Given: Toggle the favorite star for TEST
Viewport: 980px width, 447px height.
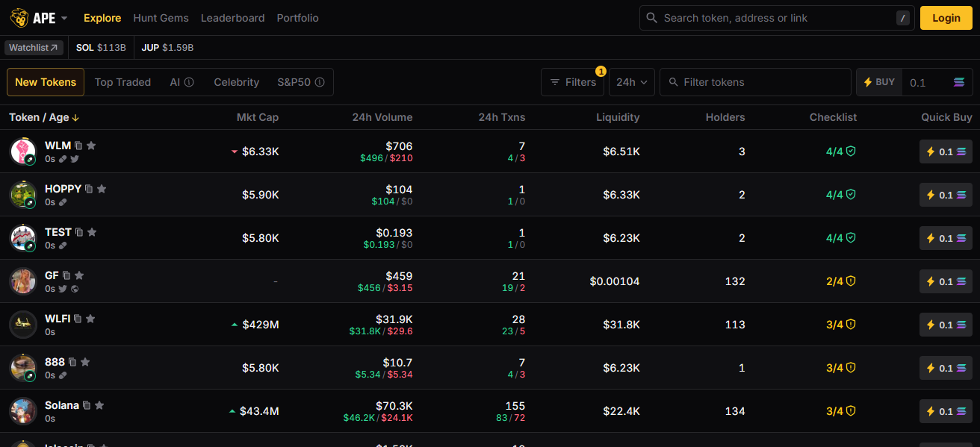Looking at the screenshot, I should pyautogui.click(x=92, y=232).
